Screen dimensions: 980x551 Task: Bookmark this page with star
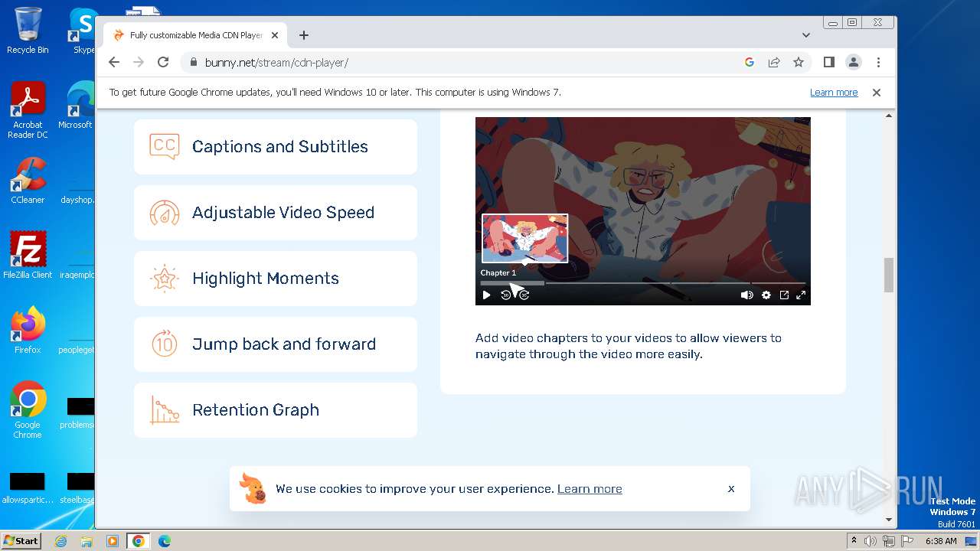click(799, 62)
